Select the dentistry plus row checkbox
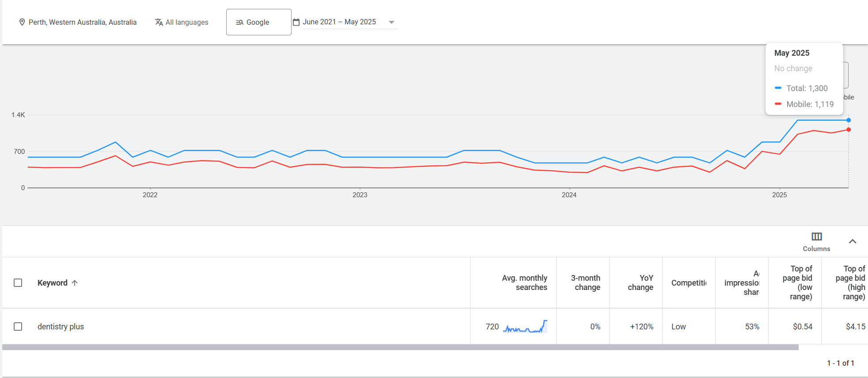 (18, 327)
